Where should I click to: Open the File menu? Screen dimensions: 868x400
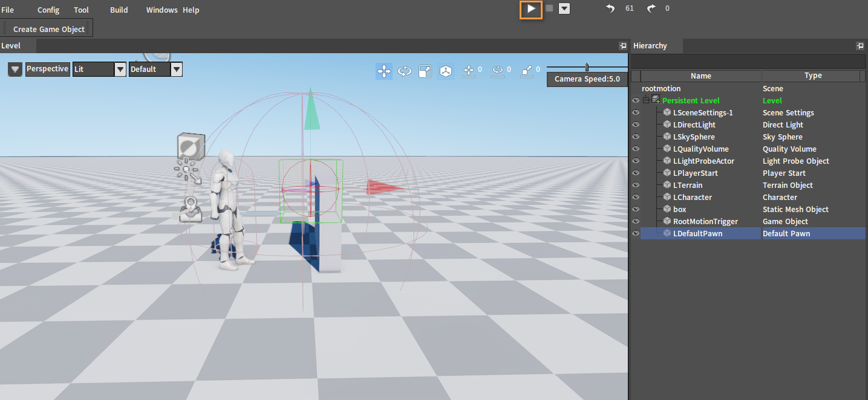click(8, 10)
